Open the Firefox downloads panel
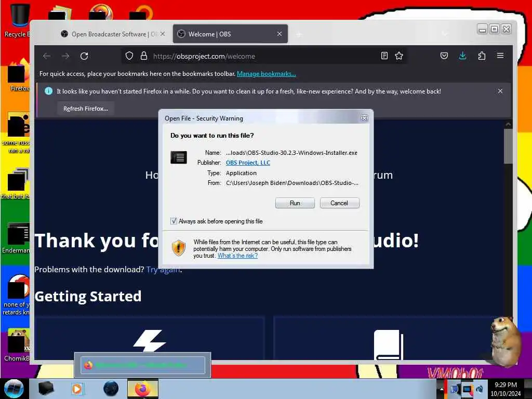 coord(462,56)
